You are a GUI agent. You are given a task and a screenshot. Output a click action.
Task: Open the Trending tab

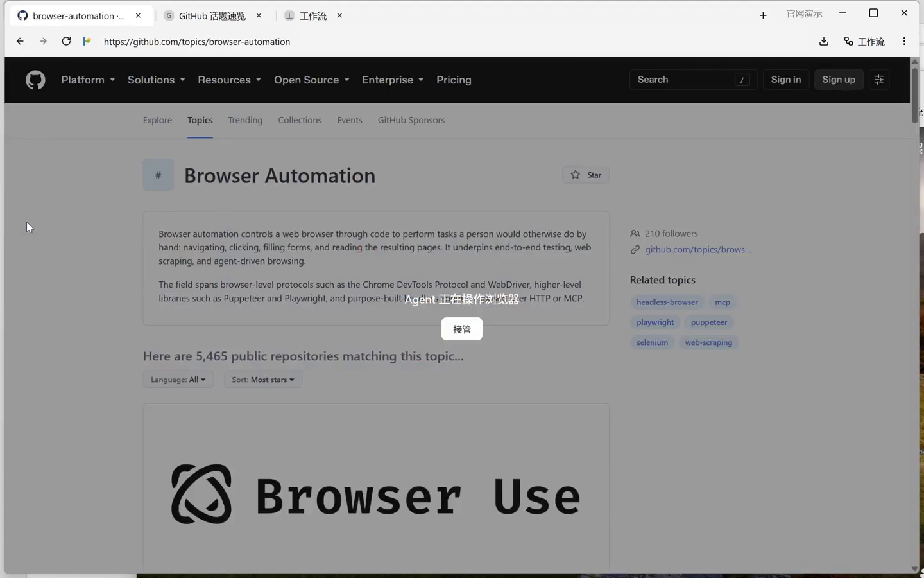click(x=245, y=120)
